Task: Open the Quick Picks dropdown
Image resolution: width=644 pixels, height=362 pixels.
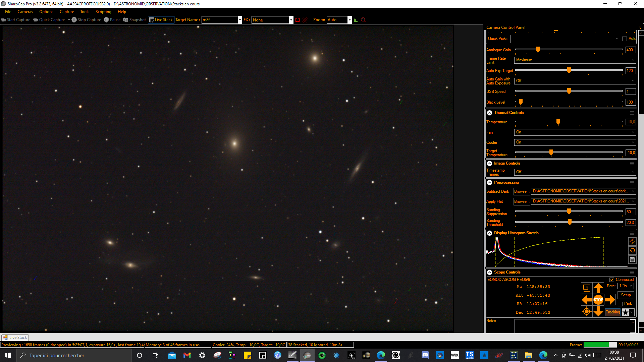Action: (x=565, y=39)
